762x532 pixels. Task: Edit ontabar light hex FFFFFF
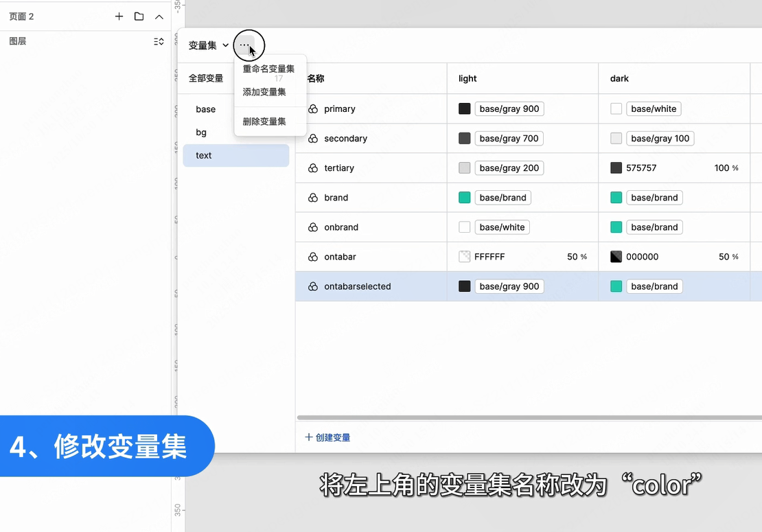click(x=489, y=257)
